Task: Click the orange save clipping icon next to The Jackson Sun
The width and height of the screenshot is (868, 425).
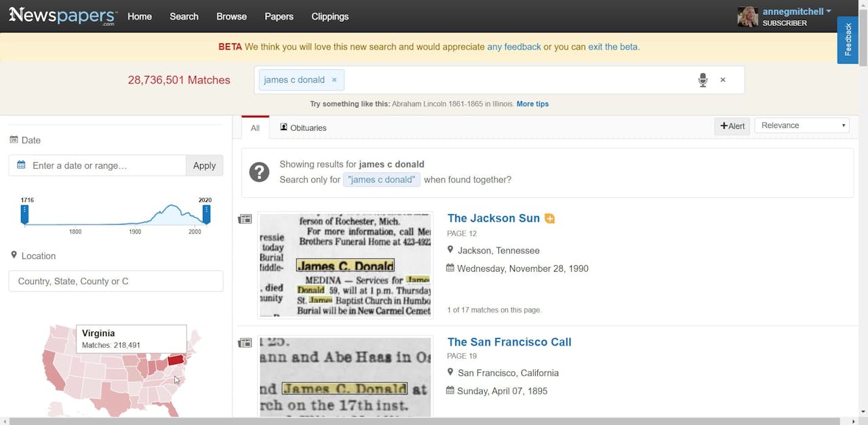Action: coord(549,218)
